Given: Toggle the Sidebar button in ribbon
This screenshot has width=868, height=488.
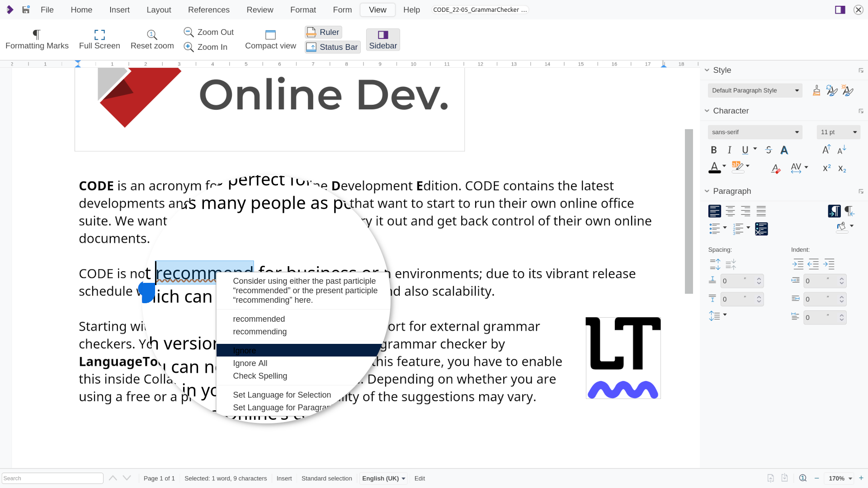Looking at the screenshot, I should pos(383,40).
